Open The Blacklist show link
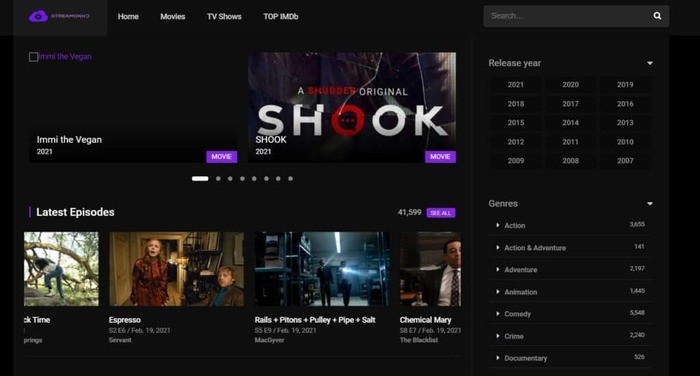The width and height of the screenshot is (700, 376). coord(419,340)
